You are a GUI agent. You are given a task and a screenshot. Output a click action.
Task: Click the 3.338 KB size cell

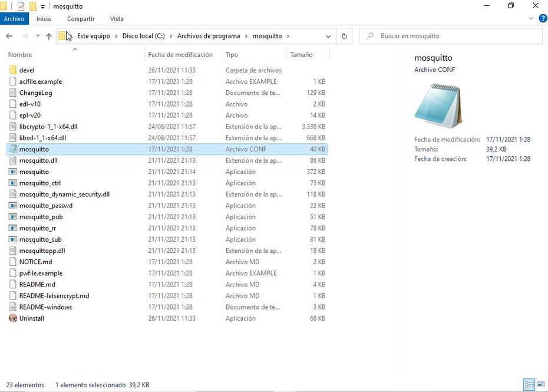313,127
